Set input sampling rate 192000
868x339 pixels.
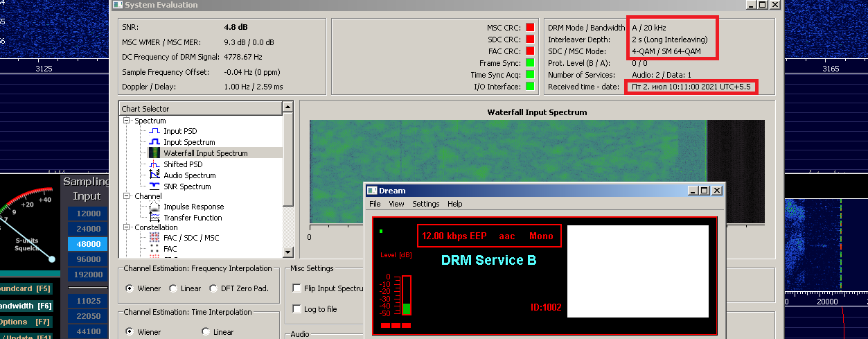click(88, 275)
